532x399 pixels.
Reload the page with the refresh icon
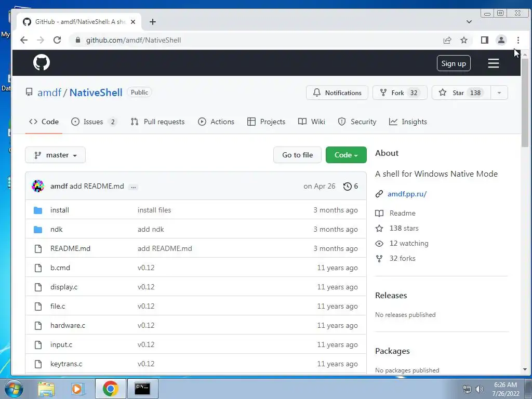[57, 40]
